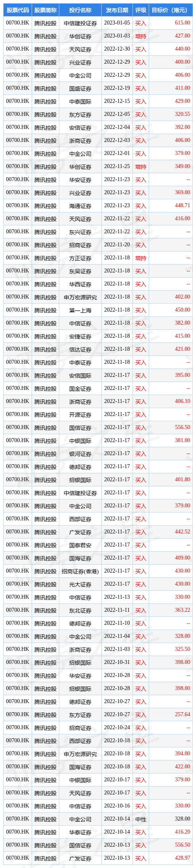Select the 中性 rating cell
Viewport: 193px width, 868px height.
pyautogui.click(x=140, y=819)
